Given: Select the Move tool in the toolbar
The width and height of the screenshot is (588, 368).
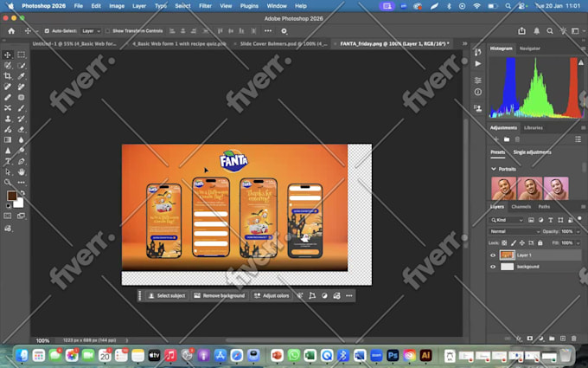Looking at the screenshot, I should pyautogui.click(x=8, y=55).
